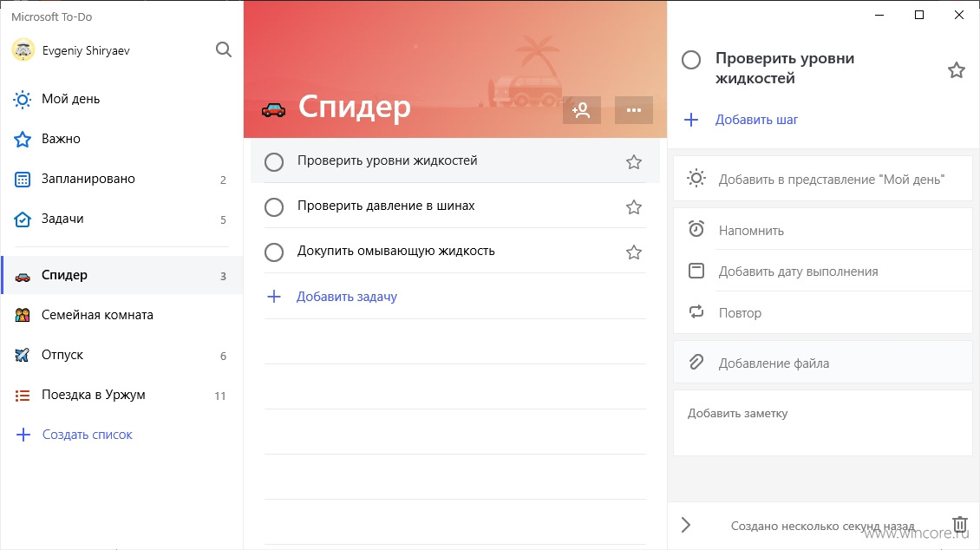Image resolution: width=980 pixels, height=550 pixels.
Task: Click Добавить дату выполнения
Action: pos(823,271)
